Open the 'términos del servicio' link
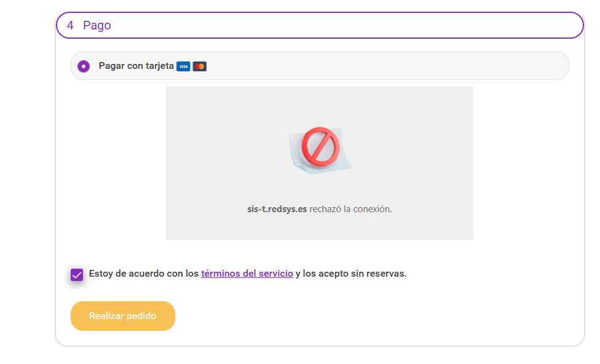This screenshot has width=600, height=364. (x=247, y=274)
